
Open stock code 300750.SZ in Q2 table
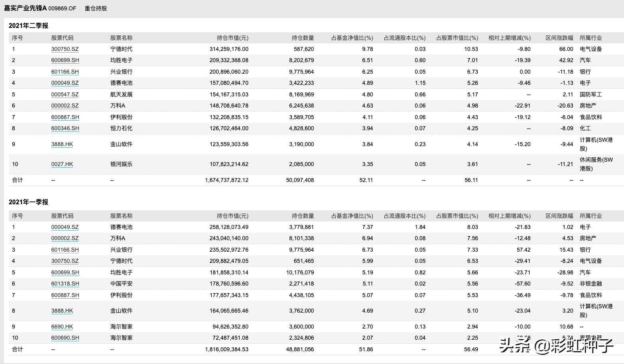tap(65, 49)
